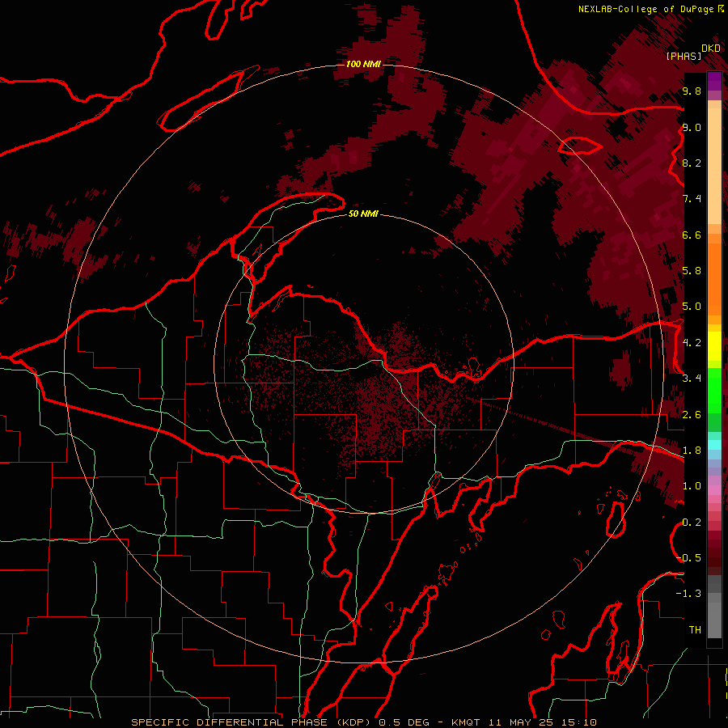The width and height of the screenshot is (728, 728).
Task: Select the 0.2 scale value
Action: [692, 523]
